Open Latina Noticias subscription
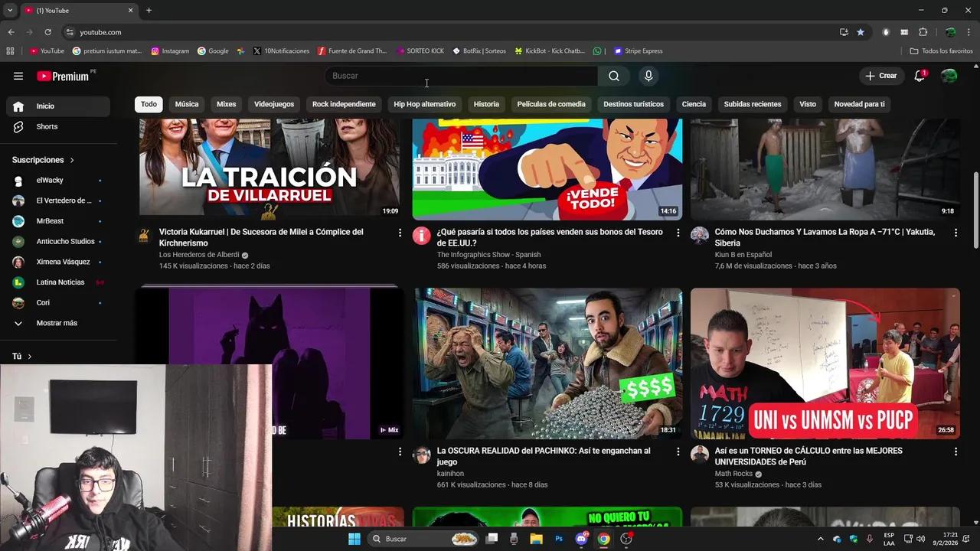This screenshot has height=551, width=980. point(58,282)
